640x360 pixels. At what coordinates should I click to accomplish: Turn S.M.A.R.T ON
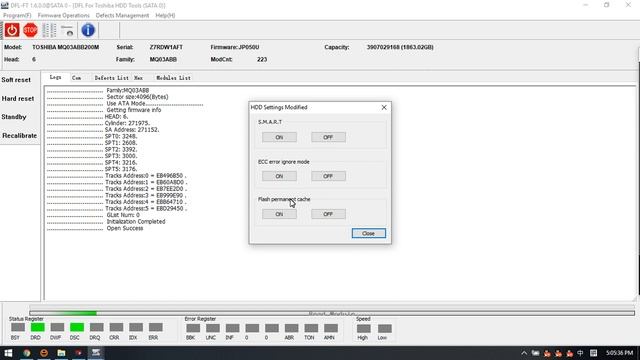(279, 137)
